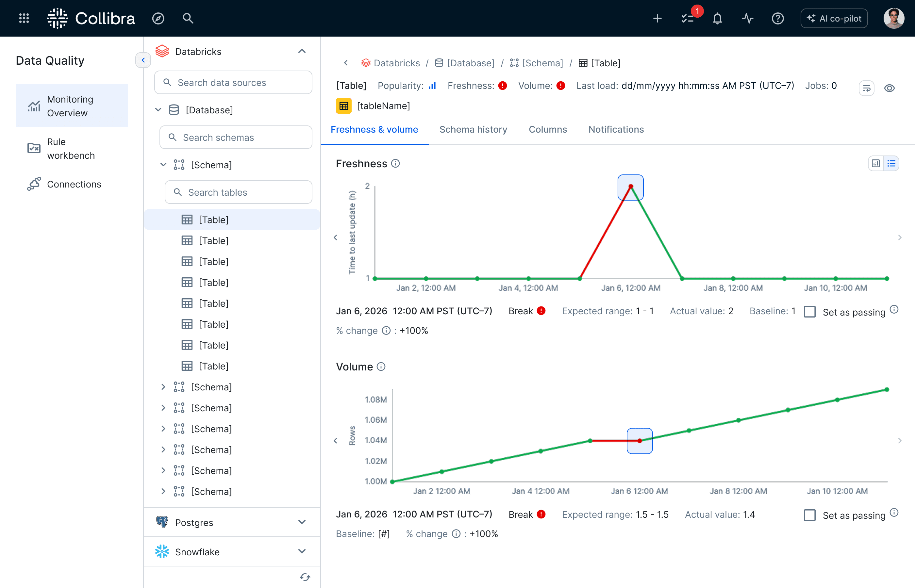915x588 pixels.
Task: Switch to Columns tab
Action: click(x=548, y=129)
